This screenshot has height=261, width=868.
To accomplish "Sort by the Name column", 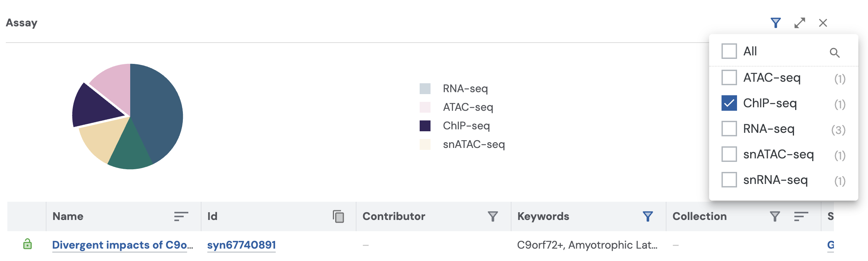I will [181, 216].
